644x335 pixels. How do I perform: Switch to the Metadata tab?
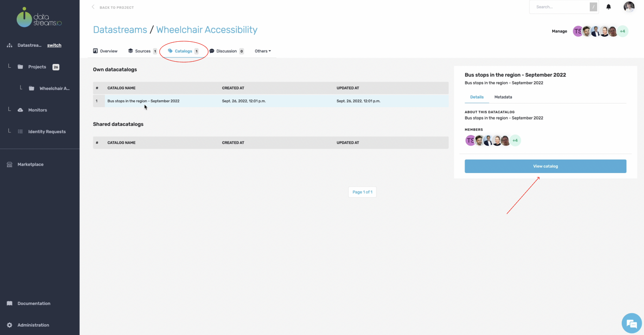pos(503,97)
